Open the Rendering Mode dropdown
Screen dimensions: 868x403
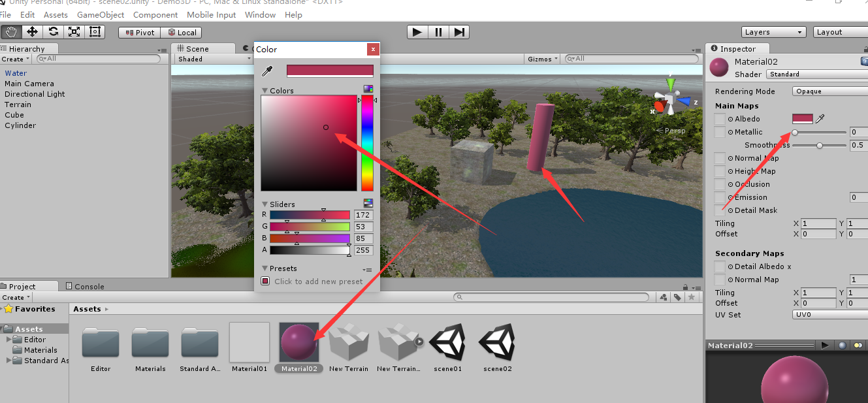pos(830,91)
